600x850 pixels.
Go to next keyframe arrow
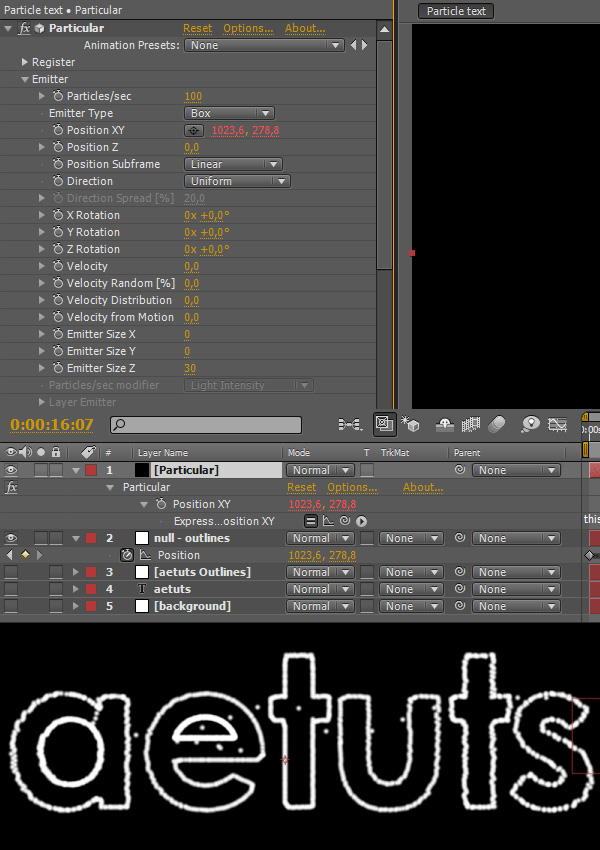[x=39, y=555]
